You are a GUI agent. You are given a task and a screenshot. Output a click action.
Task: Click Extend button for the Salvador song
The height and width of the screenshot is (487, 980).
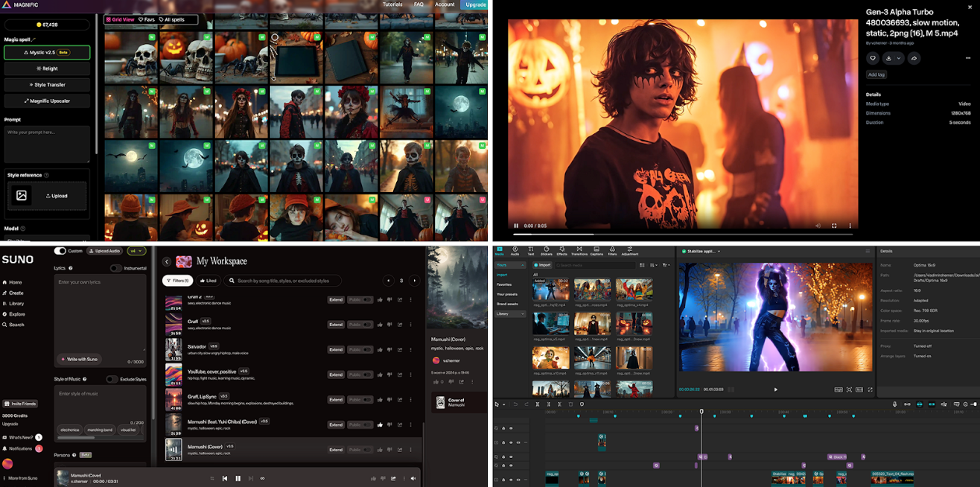[x=336, y=349]
